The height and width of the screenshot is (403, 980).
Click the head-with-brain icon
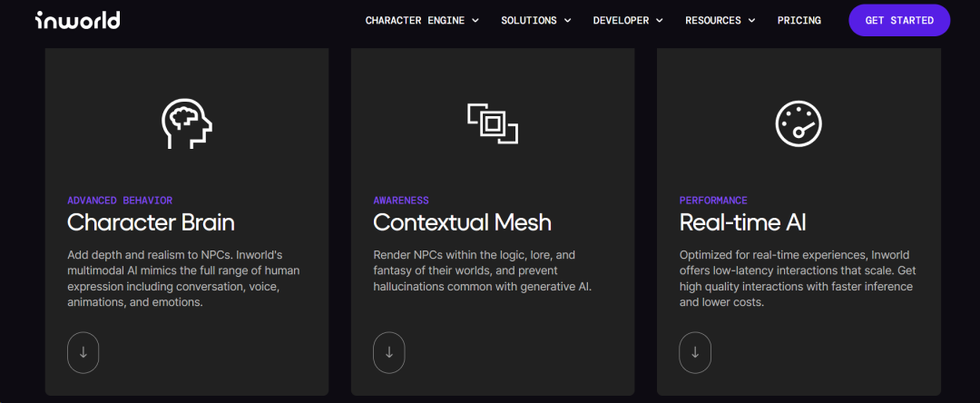187,123
